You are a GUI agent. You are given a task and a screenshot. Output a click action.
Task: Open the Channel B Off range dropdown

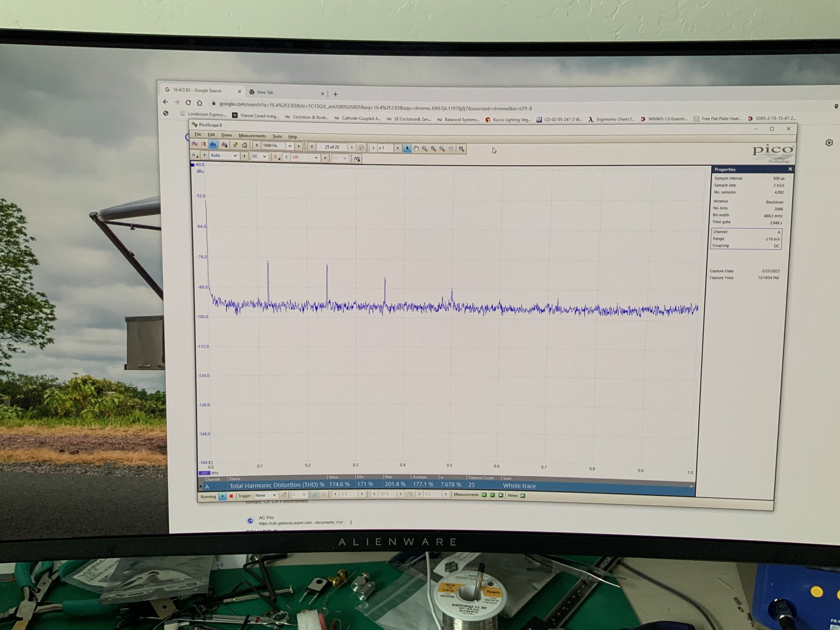[x=316, y=158]
